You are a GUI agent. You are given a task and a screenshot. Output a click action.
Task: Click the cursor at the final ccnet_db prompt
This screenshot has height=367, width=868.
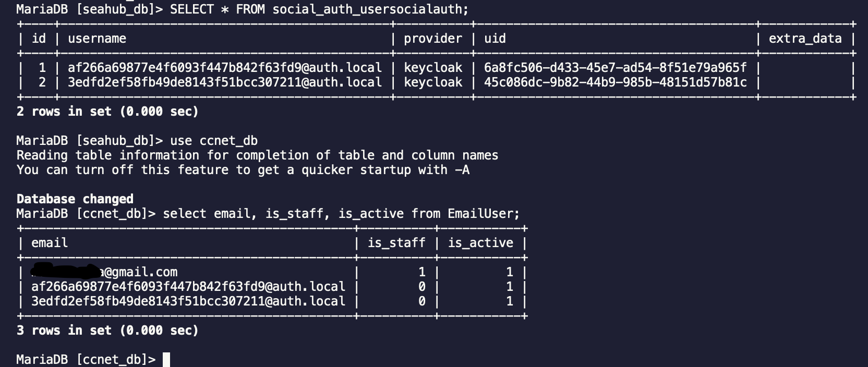click(166, 360)
